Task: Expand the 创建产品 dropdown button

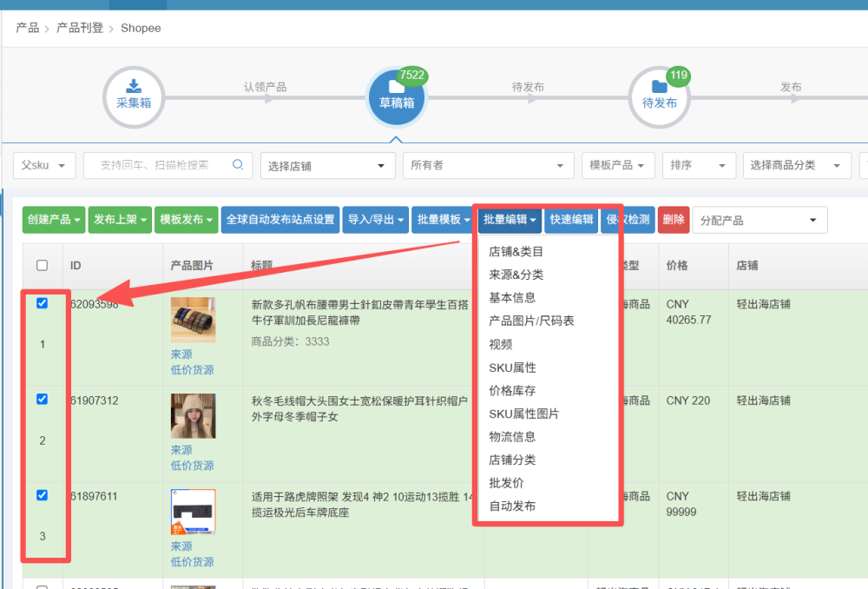Action: tap(54, 220)
